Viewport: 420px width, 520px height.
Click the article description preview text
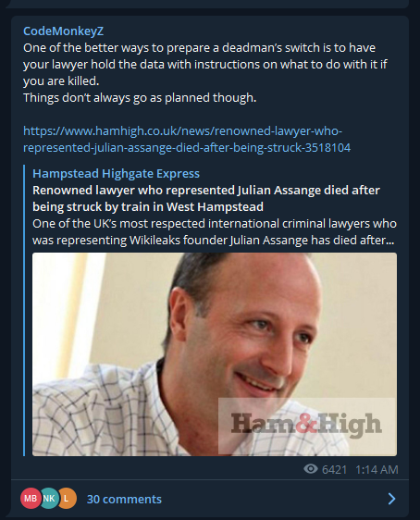pos(215,231)
